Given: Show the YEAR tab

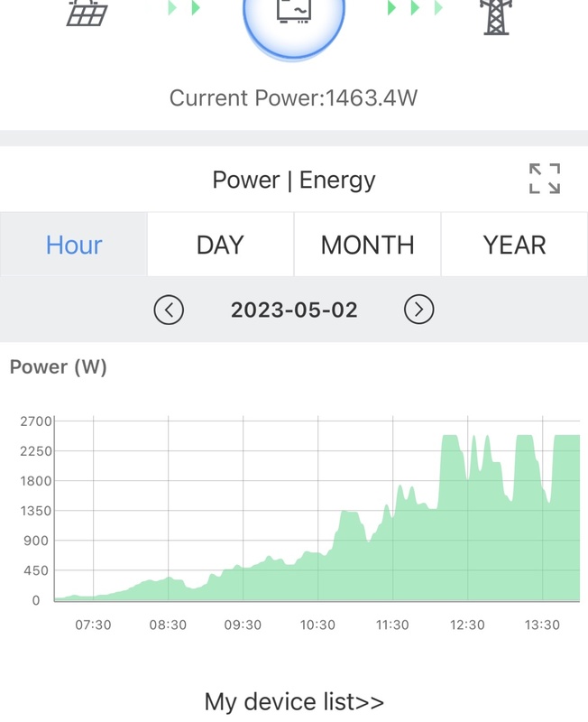Looking at the screenshot, I should click(514, 245).
